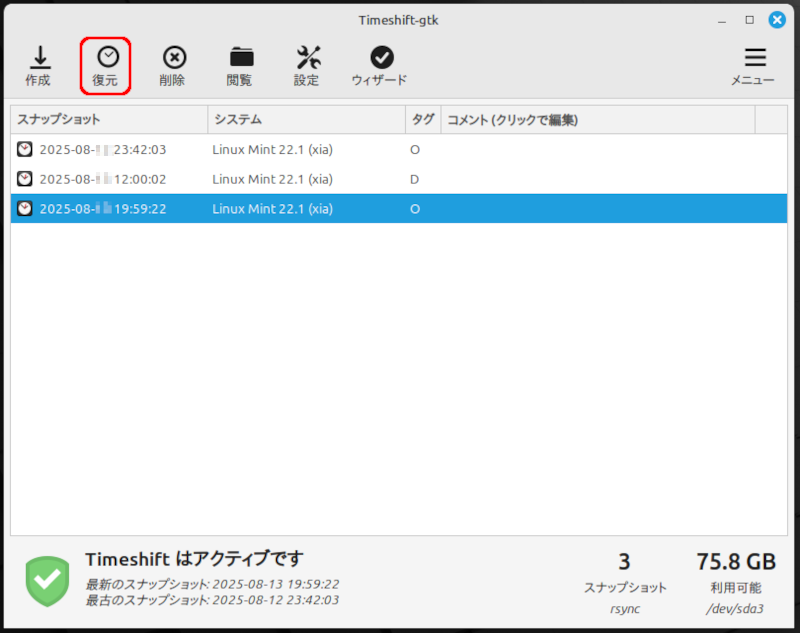
Task: Click the 復元 (Restore) clock icon
Action: pyautogui.click(x=106, y=58)
